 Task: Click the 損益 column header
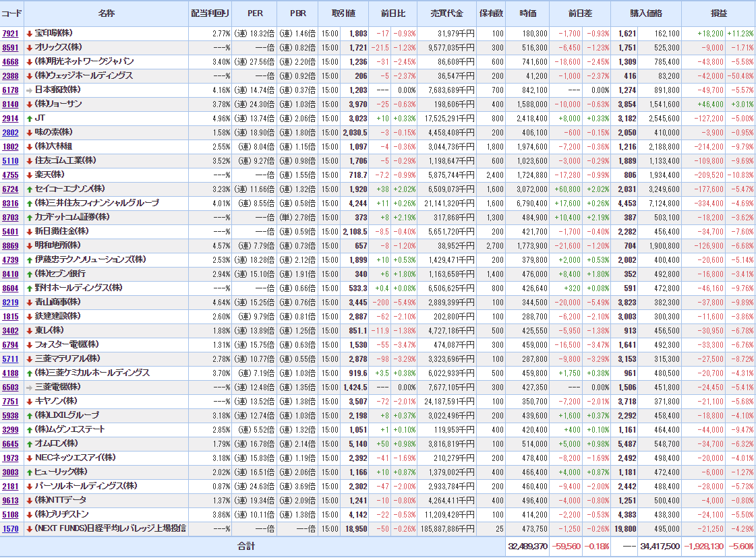(718, 13)
